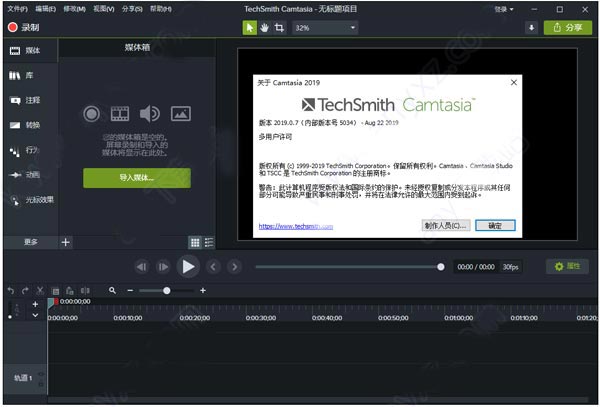Open the 登录 sign-in dropdown
600x407 pixels.
click(504, 9)
